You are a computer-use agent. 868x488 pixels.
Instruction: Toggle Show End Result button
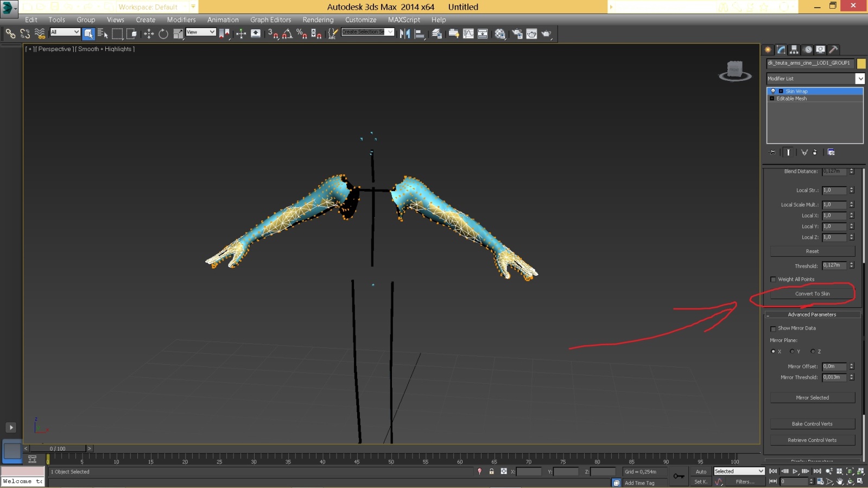tap(788, 153)
